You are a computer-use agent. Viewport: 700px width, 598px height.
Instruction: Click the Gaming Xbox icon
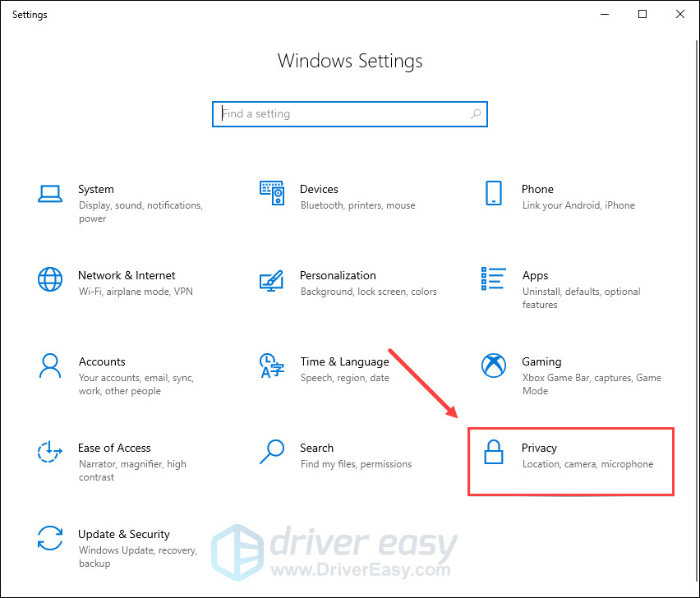pyautogui.click(x=493, y=366)
